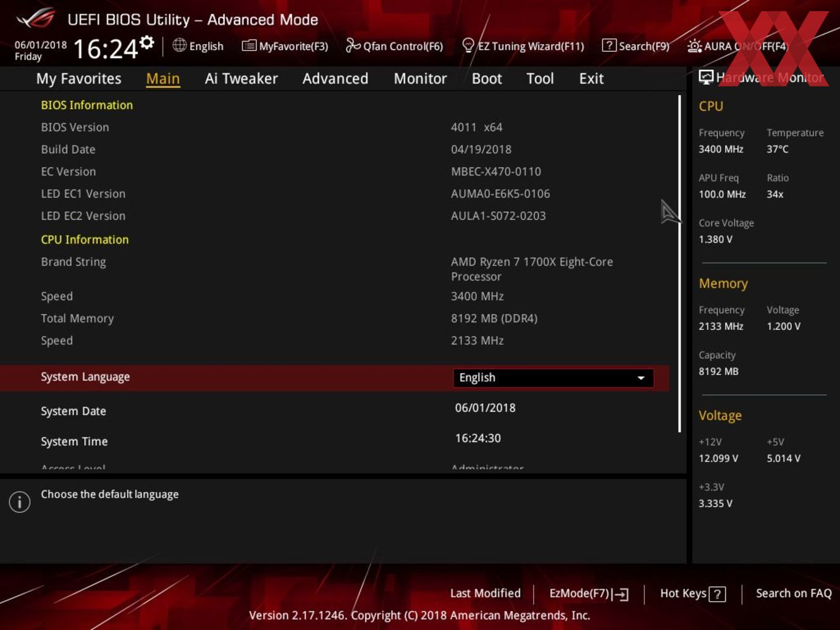Click the large 16:24 clock display
Image resolution: width=840 pixels, height=630 pixels.
[x=106, y=49]
